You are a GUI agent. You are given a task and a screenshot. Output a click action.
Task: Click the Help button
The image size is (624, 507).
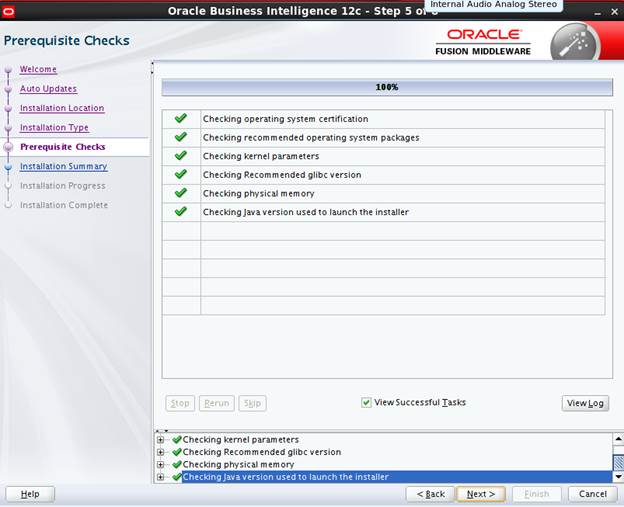(x=30, y=494)
